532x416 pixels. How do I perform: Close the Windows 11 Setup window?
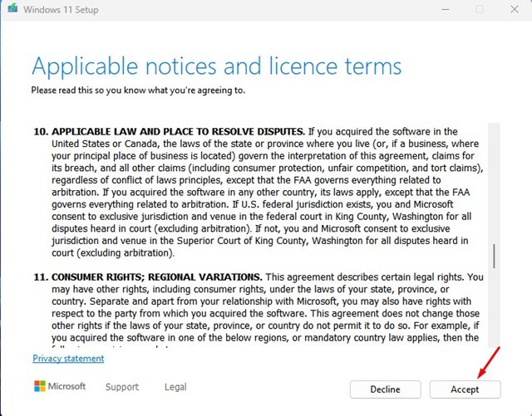click(x=515, y=9)
